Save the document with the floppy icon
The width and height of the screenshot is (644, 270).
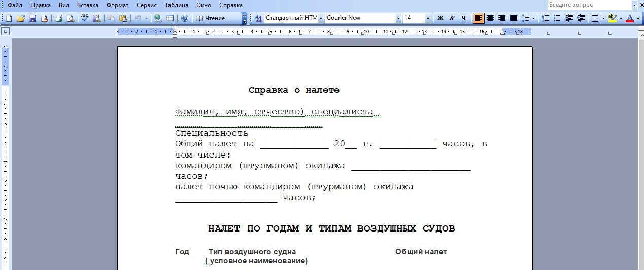point(32,18)
